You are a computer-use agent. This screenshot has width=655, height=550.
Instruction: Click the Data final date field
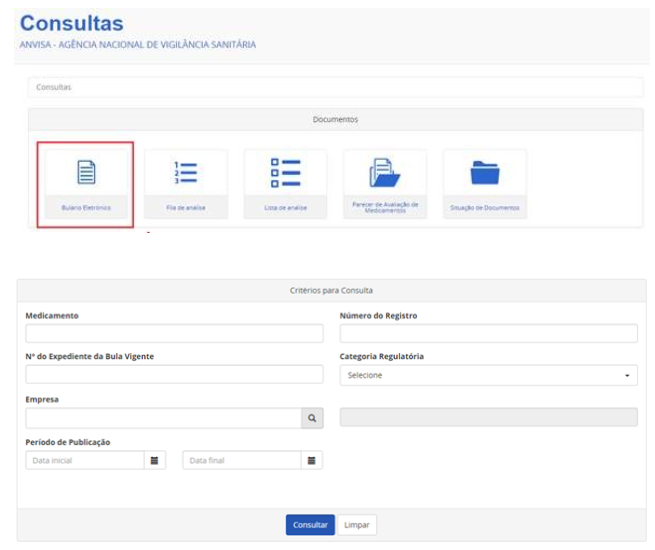point(241,460)
